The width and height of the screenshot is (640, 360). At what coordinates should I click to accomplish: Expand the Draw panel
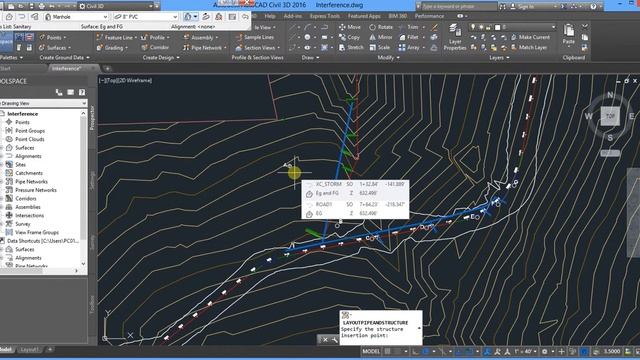tap(310, 58)
